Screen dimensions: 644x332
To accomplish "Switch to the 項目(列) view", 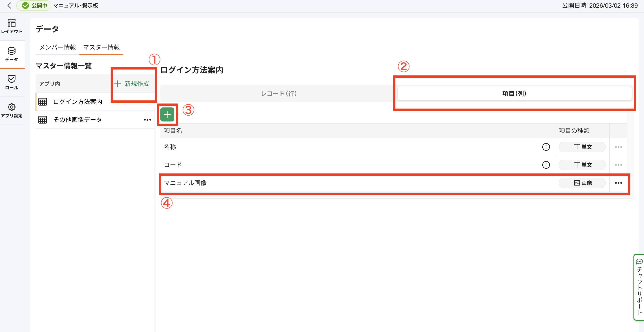I will click(514, 93).
